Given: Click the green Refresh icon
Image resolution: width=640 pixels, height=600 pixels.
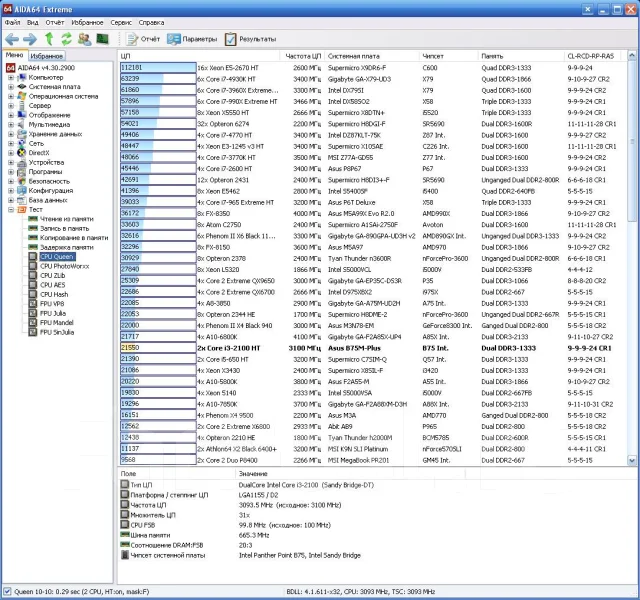Looking at the screenshot, I should [66, 39].
